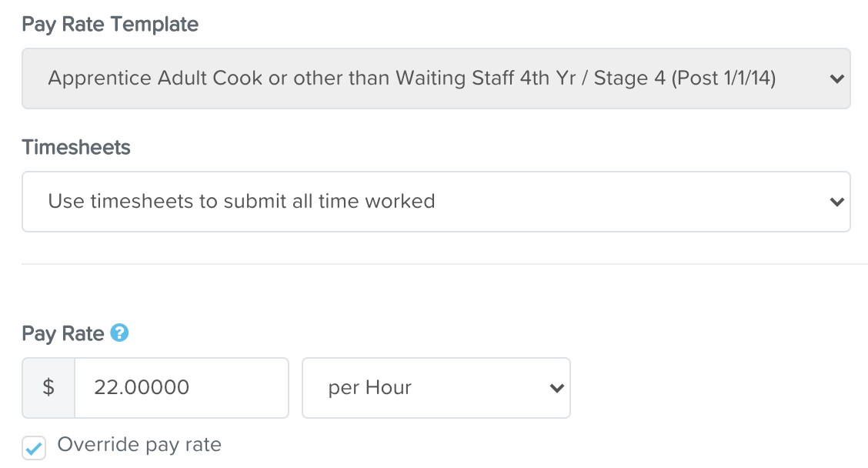Screen dimensions: 868x468
Task: Click the per Hour chevron arrow
Action: [557, 388]
